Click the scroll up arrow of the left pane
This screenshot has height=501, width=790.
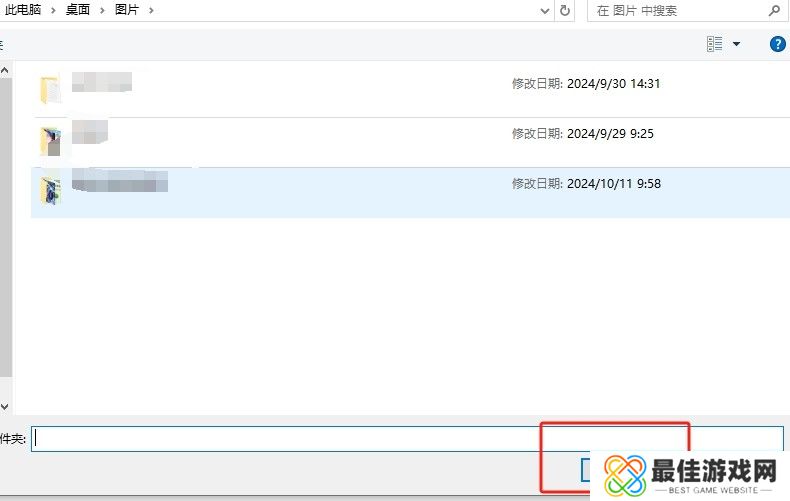tap(4, 70)
